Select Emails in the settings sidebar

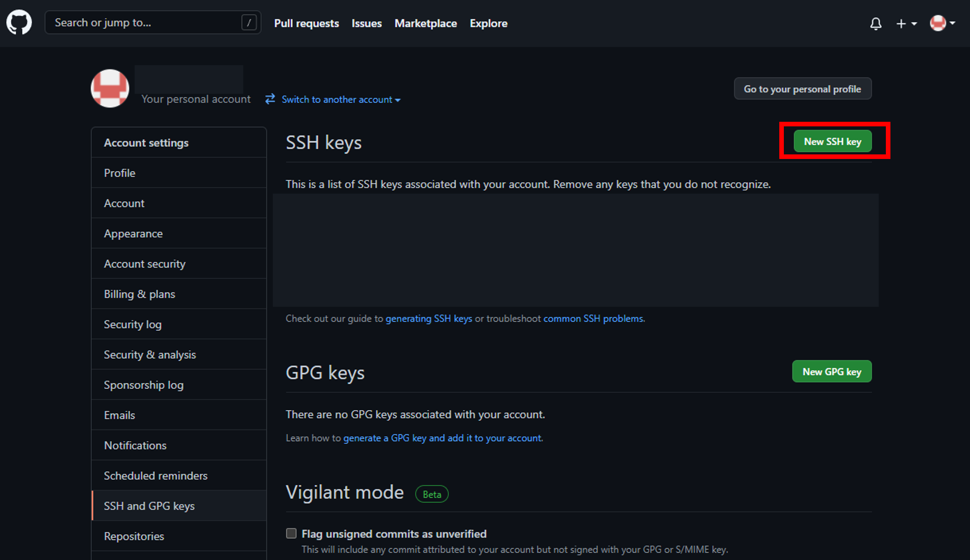[x=119, y=415]
